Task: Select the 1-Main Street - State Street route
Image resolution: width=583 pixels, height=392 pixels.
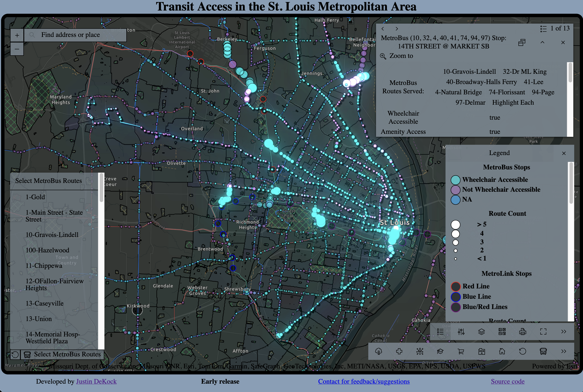Action: click(x=54, y=216)
